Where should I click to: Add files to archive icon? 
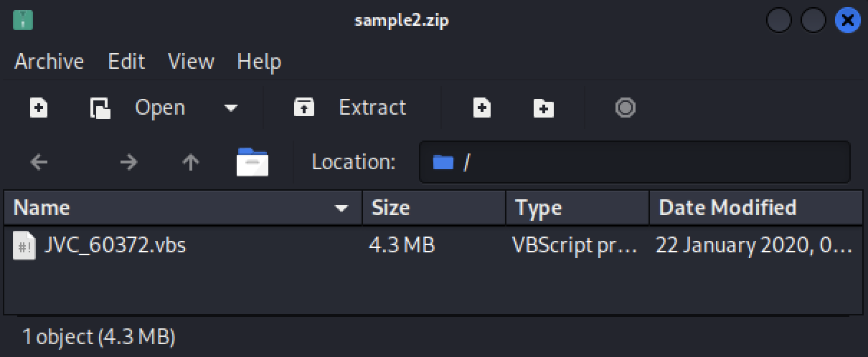click(482, 108)
